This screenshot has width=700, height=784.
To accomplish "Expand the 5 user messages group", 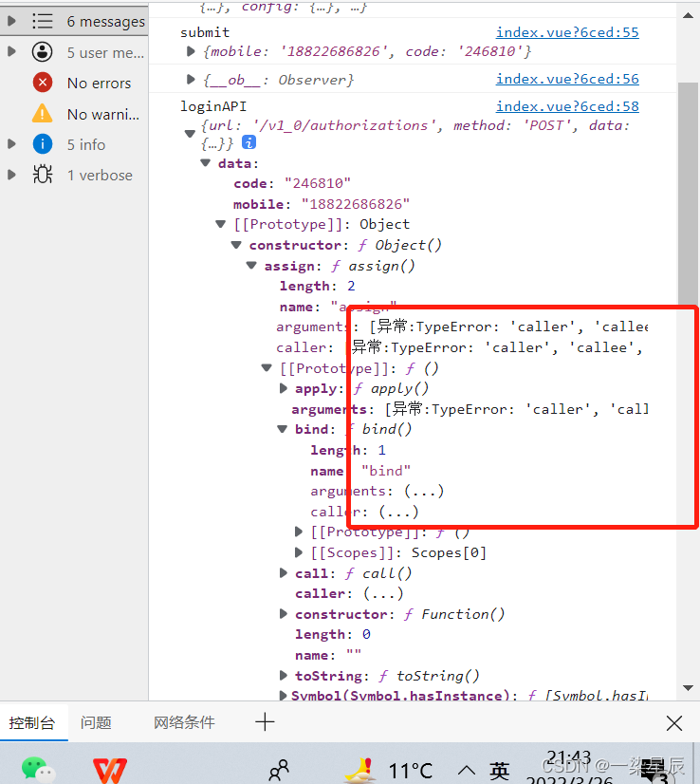I will click(x=11, y=51).
